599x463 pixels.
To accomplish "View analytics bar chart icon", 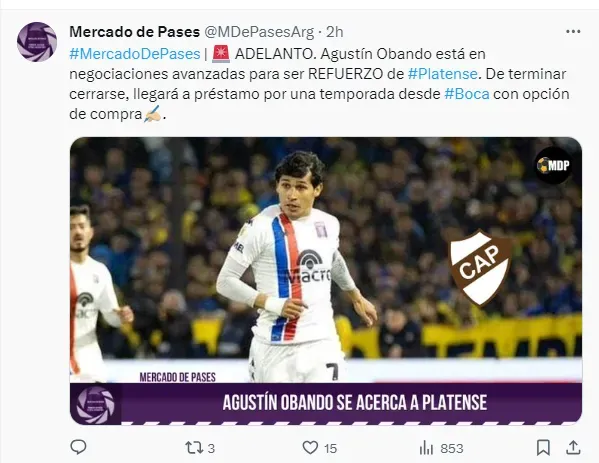I will (x=426, y=447).
